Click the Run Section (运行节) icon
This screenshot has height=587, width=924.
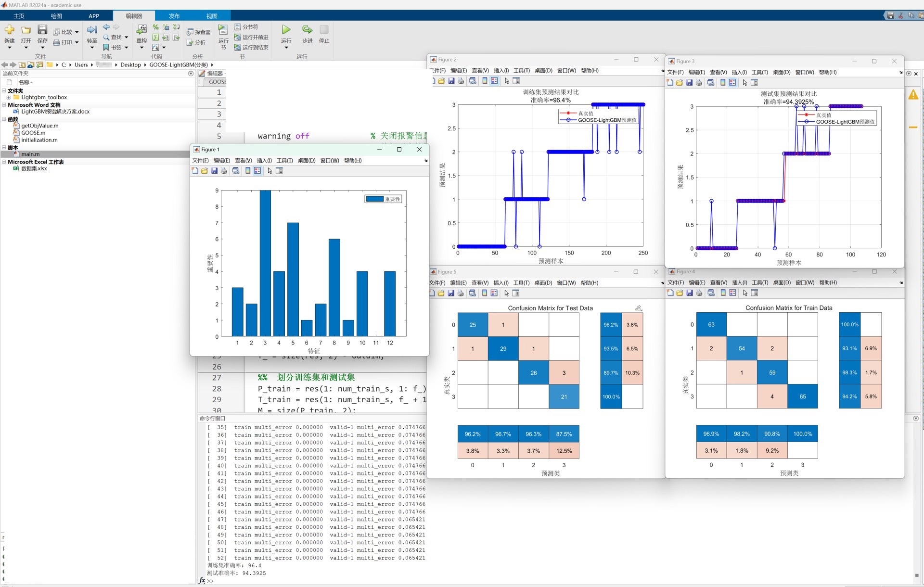click(x=223, y=30)
